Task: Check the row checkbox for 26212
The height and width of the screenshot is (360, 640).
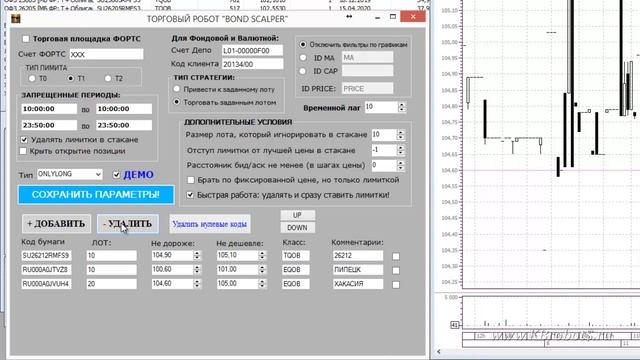Action: (x=396, y=256)
